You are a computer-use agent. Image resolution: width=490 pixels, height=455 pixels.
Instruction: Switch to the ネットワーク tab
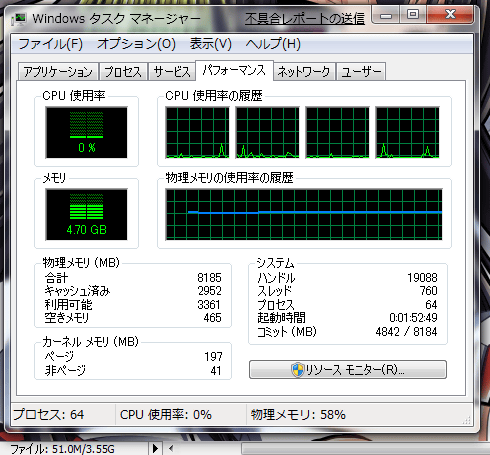click(x=304, y=72)
